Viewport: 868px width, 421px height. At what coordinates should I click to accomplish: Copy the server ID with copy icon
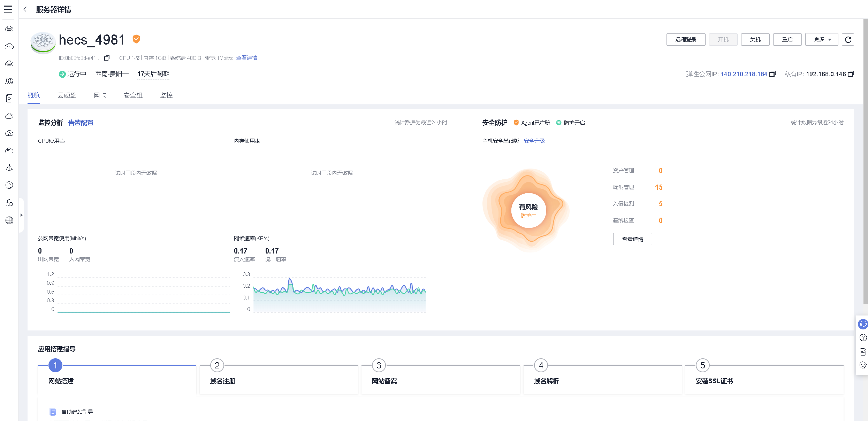pyautogui.click(x=107, y=58)
